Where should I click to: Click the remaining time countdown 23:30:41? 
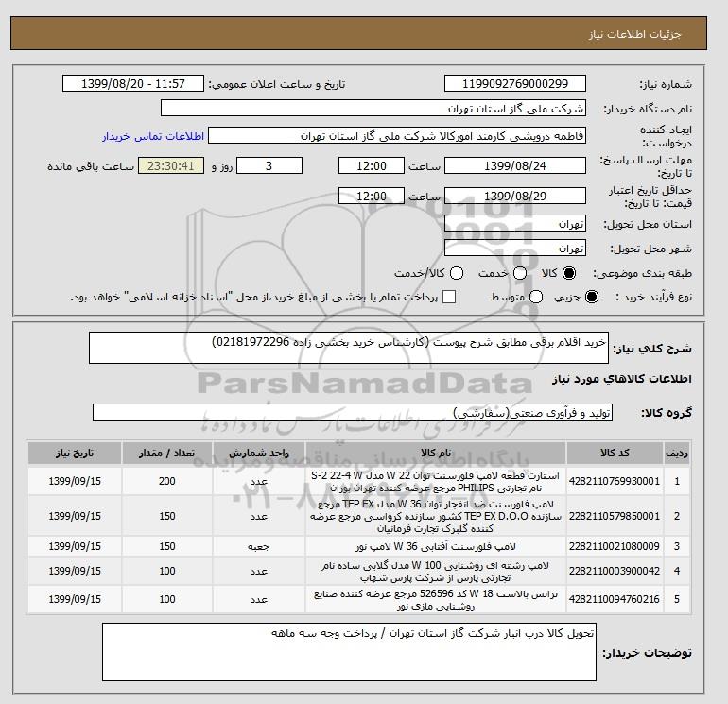(171, 165)
